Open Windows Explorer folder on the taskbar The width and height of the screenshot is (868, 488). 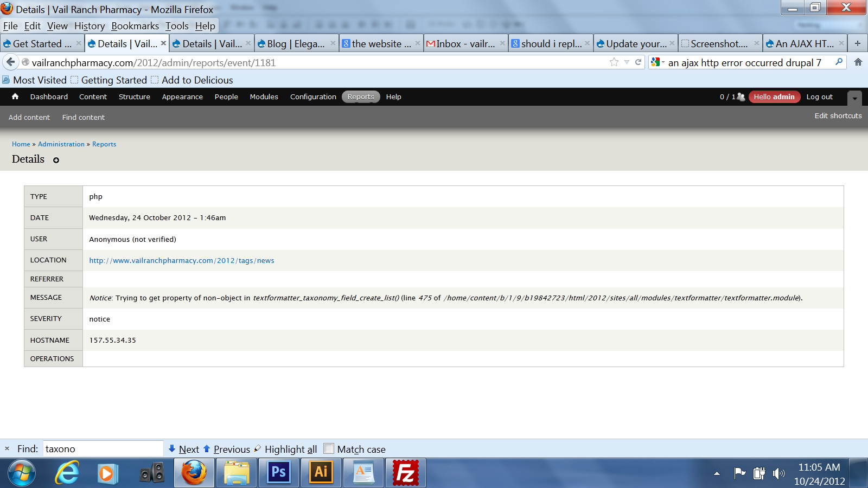click(x=237, y=473)
